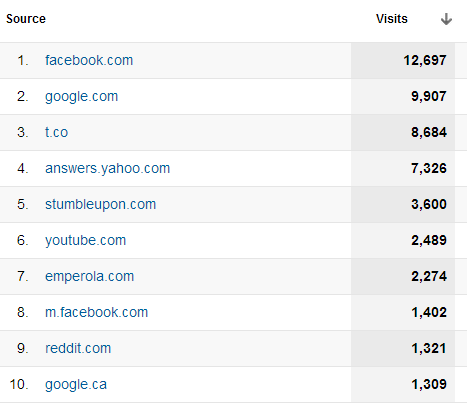Viewport: 467px width, 404px height.
Task: Click the stumbleupon.com source link
Action: tap(101, 204)
